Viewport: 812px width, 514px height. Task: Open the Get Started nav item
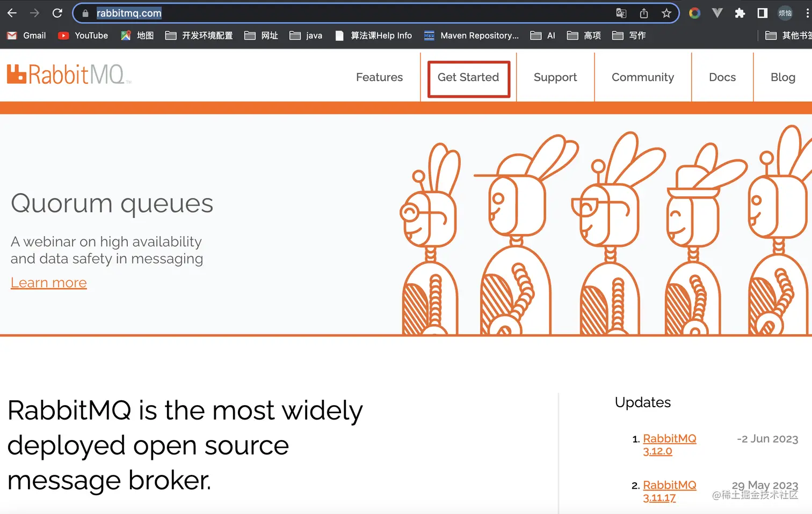point(468,77)
